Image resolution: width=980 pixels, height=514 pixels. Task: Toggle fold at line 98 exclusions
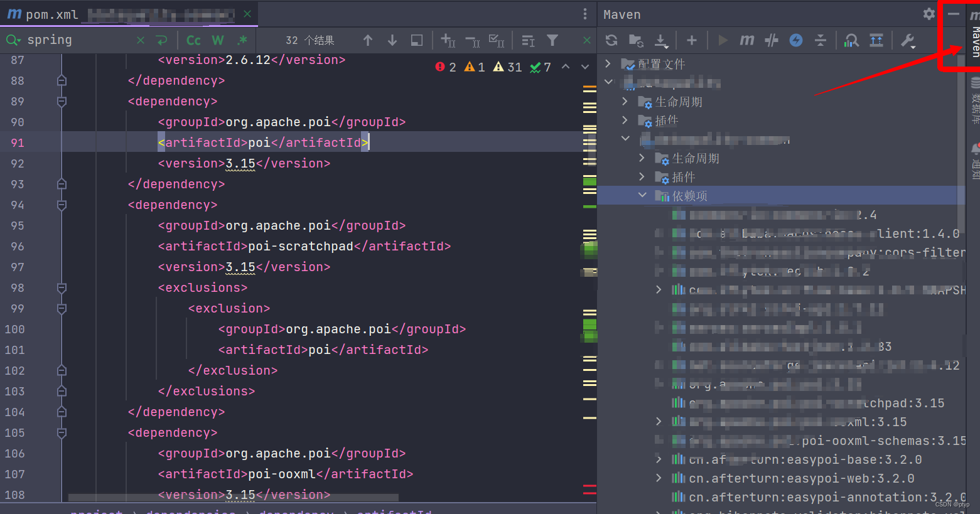(62, 287)
